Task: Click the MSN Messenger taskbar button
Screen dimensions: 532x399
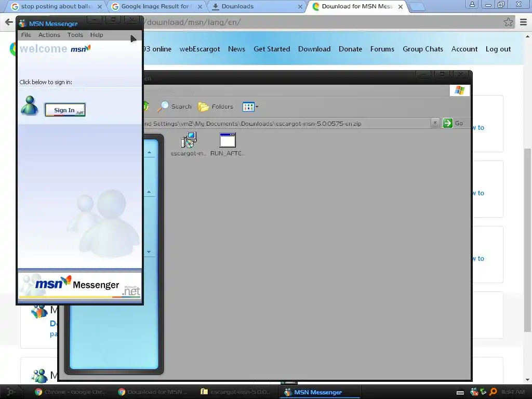Action: (319, 392)
